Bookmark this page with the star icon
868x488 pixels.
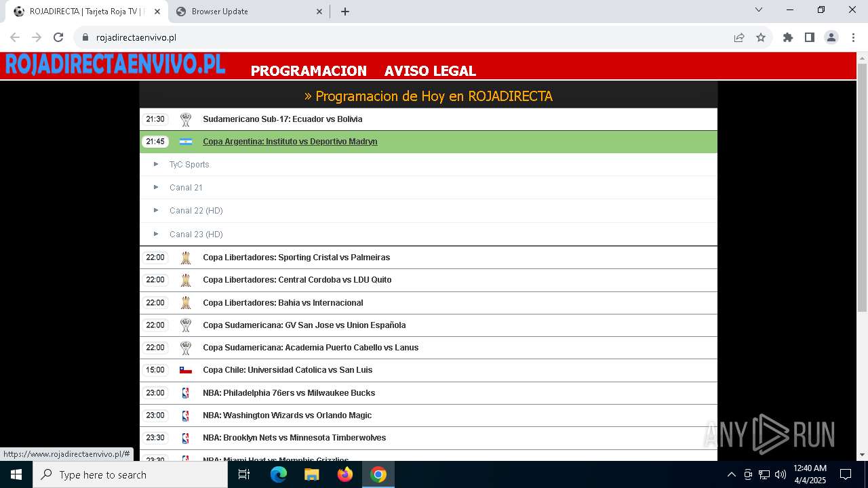[x=761, y=38]
